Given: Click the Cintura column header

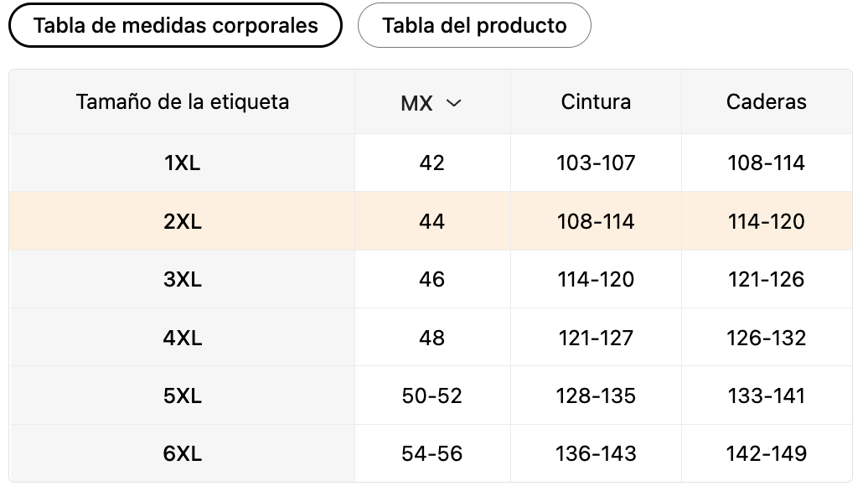Looking at the screenshot, I should [596, 102].
